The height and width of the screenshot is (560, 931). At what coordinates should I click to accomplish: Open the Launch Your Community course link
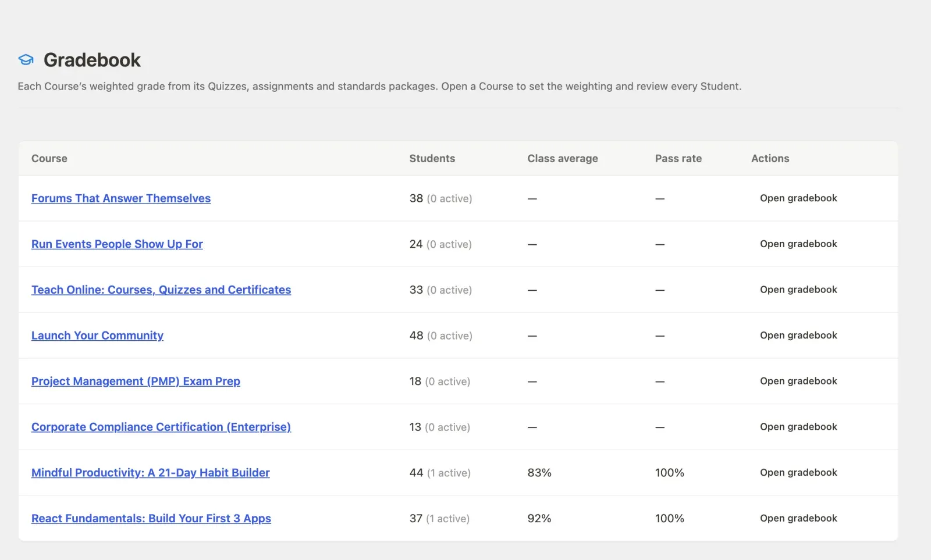(97, 336)
